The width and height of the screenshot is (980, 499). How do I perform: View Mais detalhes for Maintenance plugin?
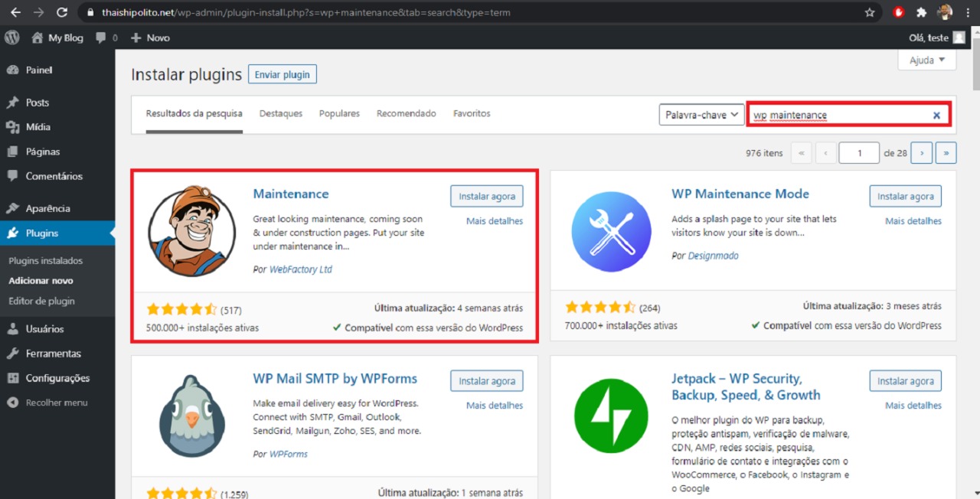pyautogui.click(x=495, y=221)
